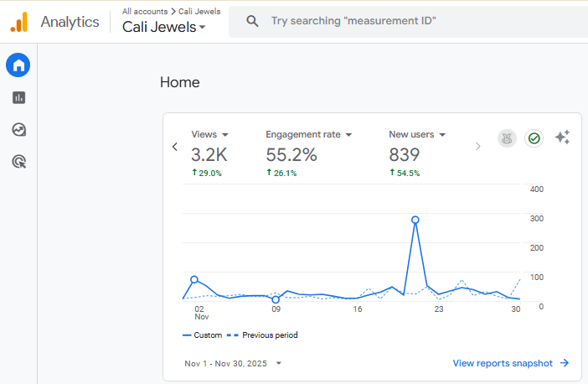Expand the New users metric dropdown
The height and width of the screenshot is (384, 588).
(416, 134)
